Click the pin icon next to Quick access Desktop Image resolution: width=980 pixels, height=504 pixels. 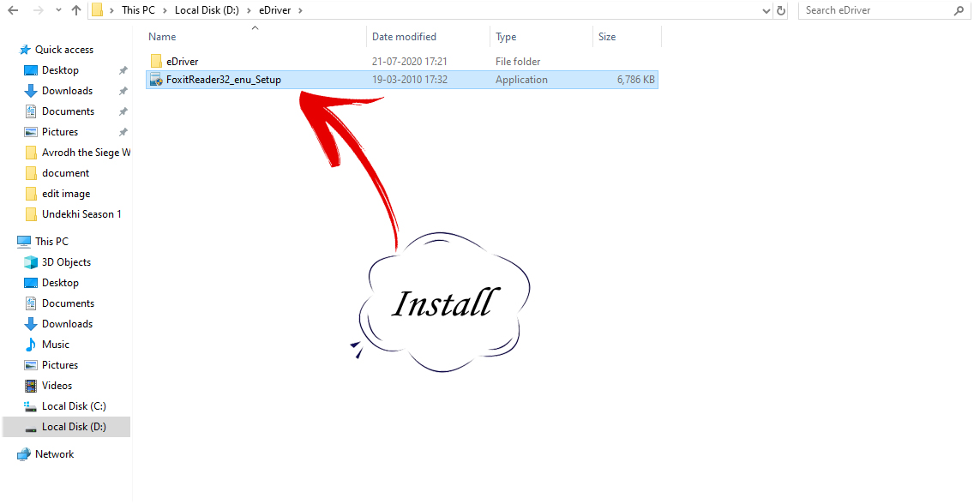pyautogui.click(x=123, y=70)
